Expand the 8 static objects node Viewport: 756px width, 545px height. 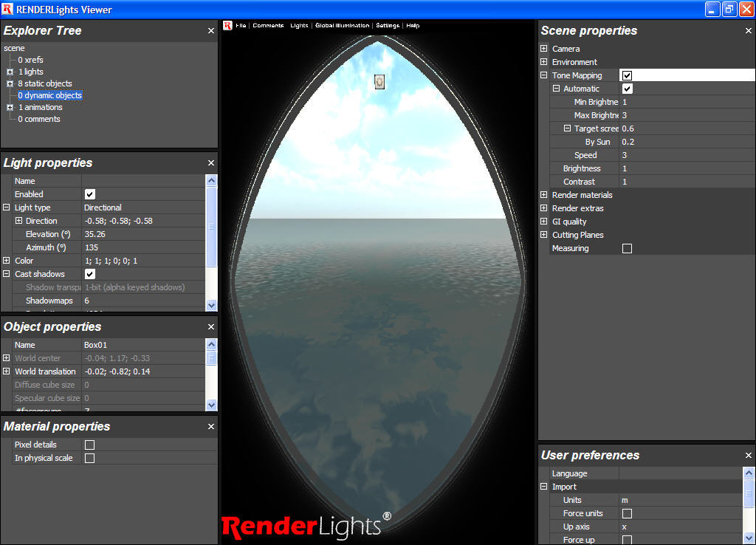(10, 84)
